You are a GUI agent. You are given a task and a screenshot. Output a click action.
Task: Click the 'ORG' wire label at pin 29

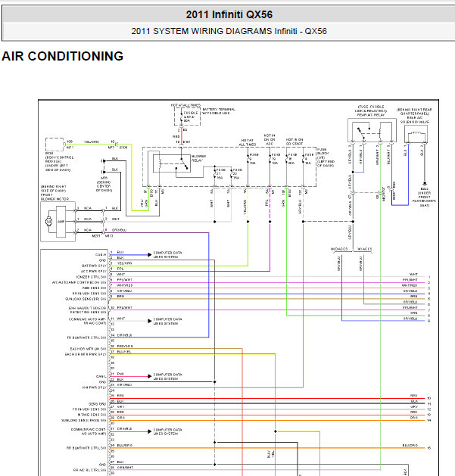tap(121, 418)
